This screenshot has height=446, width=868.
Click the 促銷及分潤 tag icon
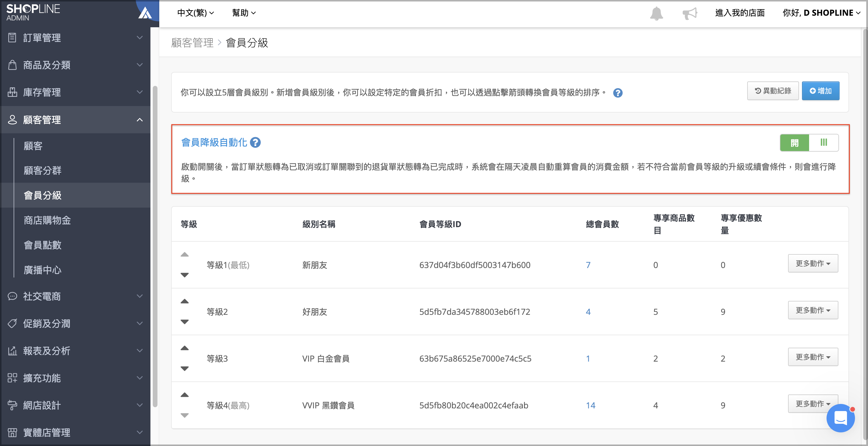pyautogui.click(x=12, y=323)
